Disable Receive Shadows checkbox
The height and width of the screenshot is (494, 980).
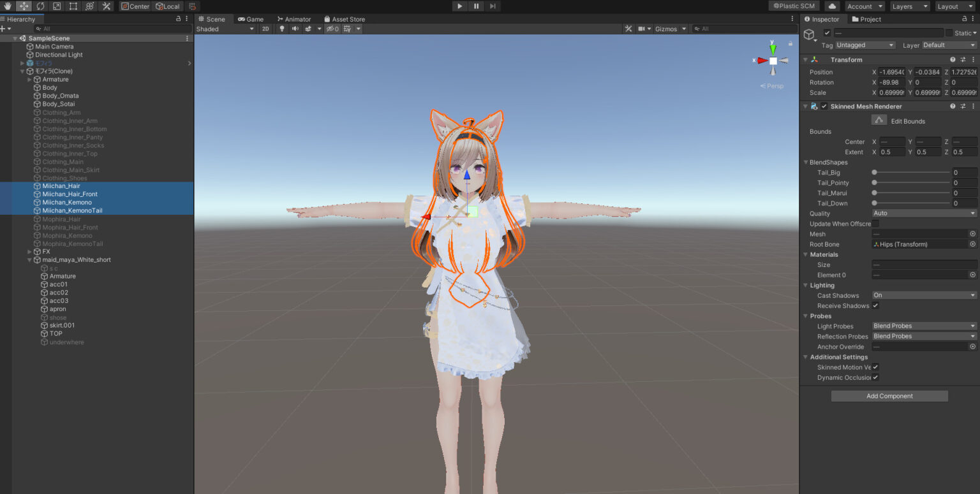click(x=876, y=305)
